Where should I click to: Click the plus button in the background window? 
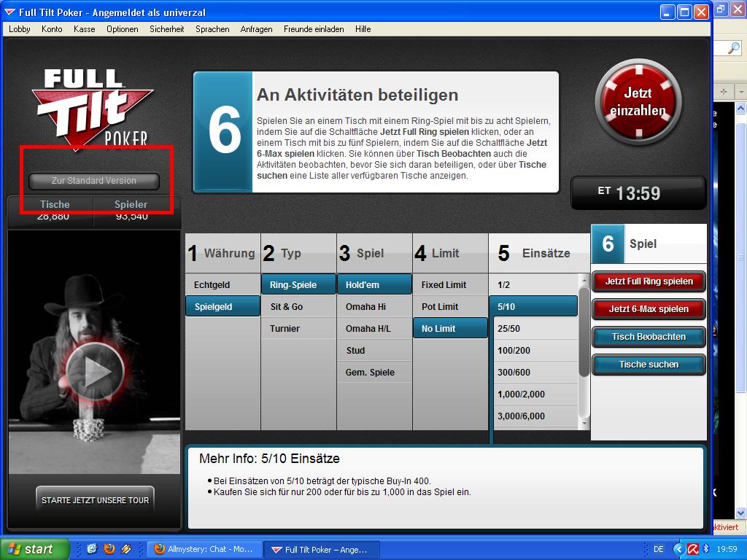coord(723,91)
